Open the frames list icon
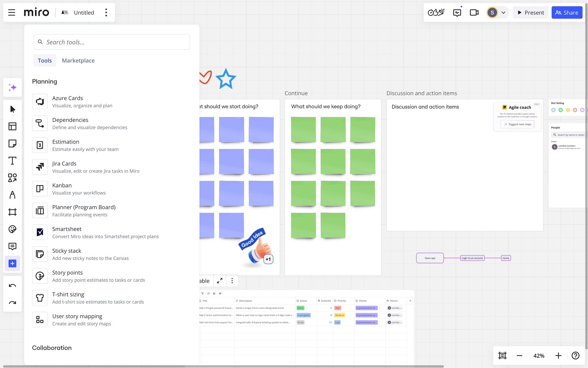588x368 pixels. 502,356
